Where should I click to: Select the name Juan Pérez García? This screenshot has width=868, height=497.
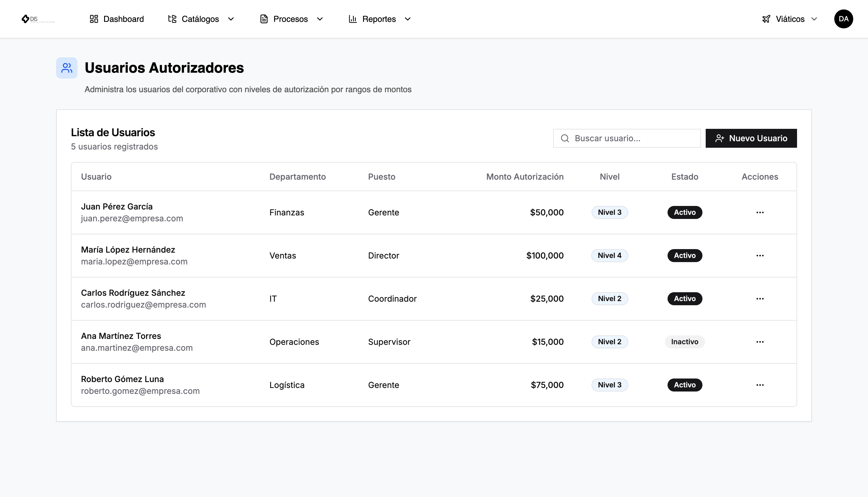(x=117, y=207)
